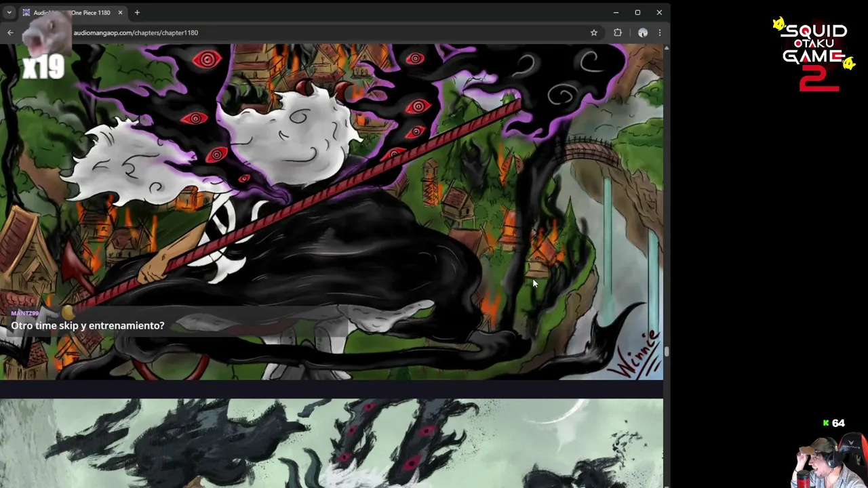868x488 pixels.
Task: Click the x19 counter overlay
Action: tap(43, 68)
